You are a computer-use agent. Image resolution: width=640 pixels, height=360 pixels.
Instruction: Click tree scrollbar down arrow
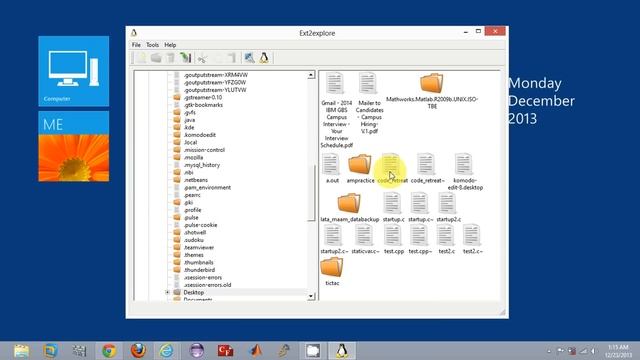pyautogui.click(x=311, y=296)
